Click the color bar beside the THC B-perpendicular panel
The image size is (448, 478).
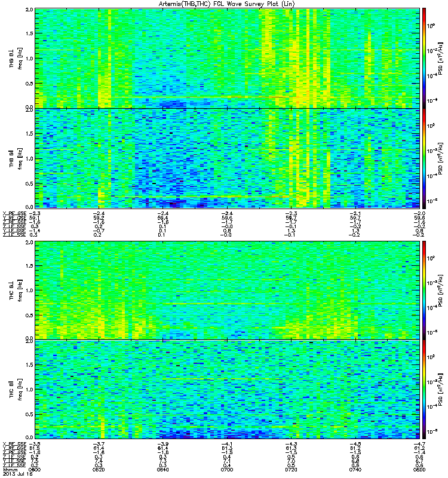click(x=424, y=290)
